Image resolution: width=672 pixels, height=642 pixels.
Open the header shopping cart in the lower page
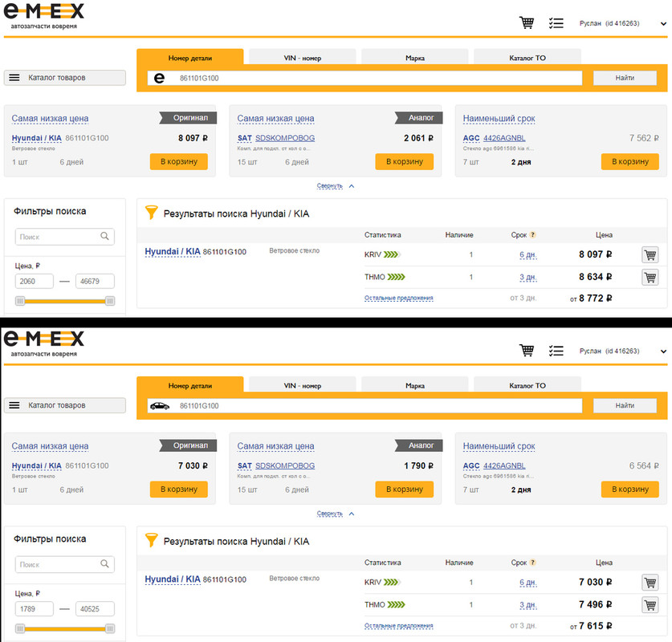pos(527,351)
